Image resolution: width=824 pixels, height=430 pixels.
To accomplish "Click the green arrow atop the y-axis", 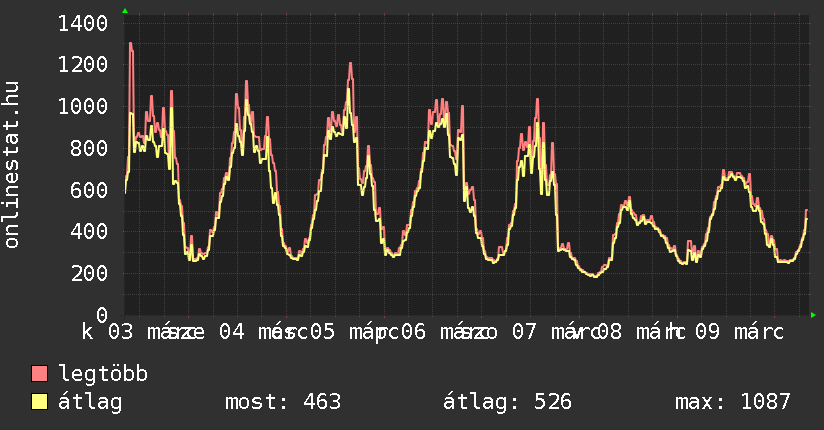I will [125, 11].
